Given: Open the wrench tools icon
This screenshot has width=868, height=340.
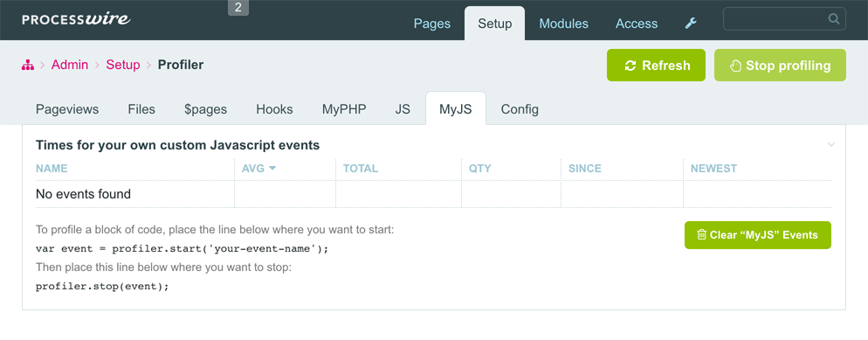Looking at the screenshot, I should (x=691, y=24).
